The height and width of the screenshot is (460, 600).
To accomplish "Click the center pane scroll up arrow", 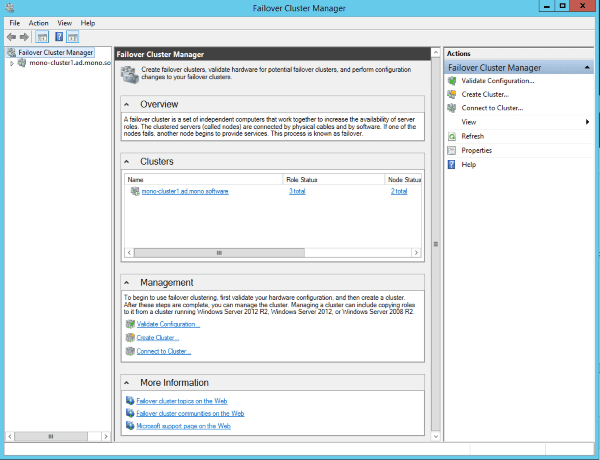I will [436, 52].
